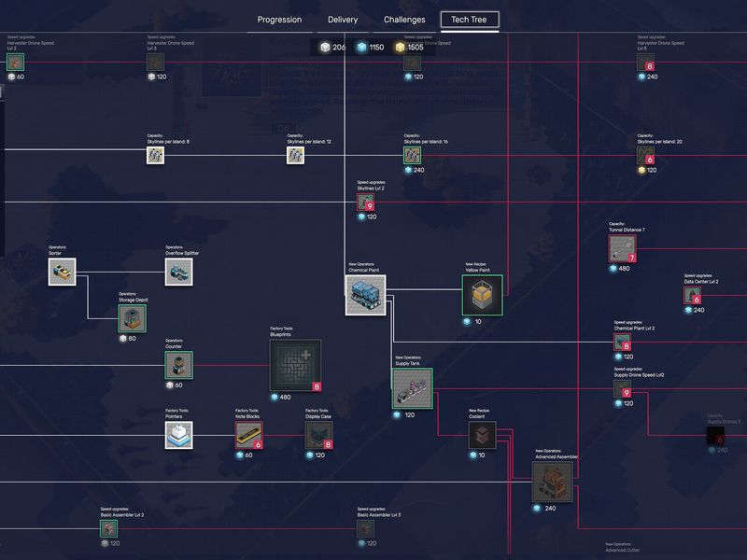The image size is (747, 560).
Task: Select the Display Case node
Action: coord(318,435)
